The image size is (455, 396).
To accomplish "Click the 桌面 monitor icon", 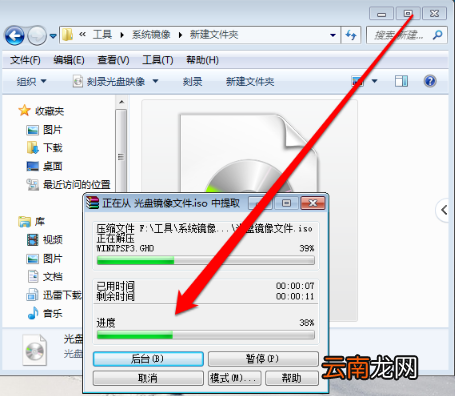I will tap(33, 166).
